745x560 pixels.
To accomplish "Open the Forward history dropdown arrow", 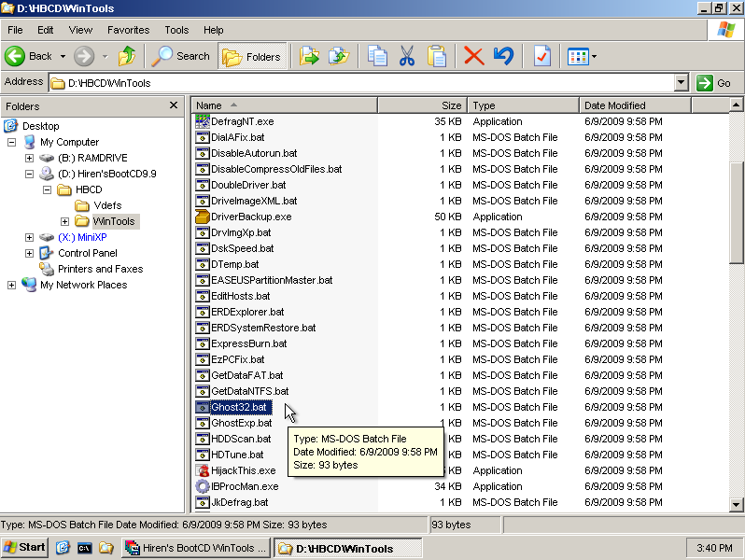I will (105, 57).
